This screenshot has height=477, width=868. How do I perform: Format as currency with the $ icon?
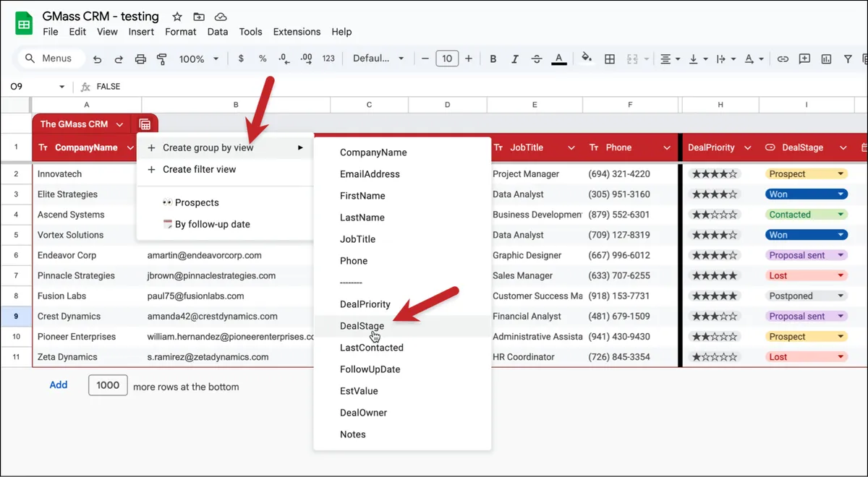(x=241, y=59)
